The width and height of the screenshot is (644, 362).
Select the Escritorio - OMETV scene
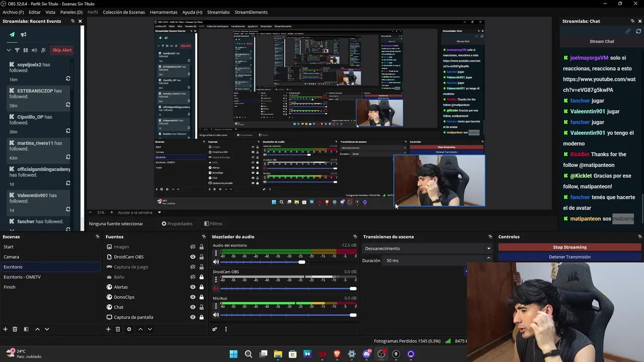[x=50, y=277]
